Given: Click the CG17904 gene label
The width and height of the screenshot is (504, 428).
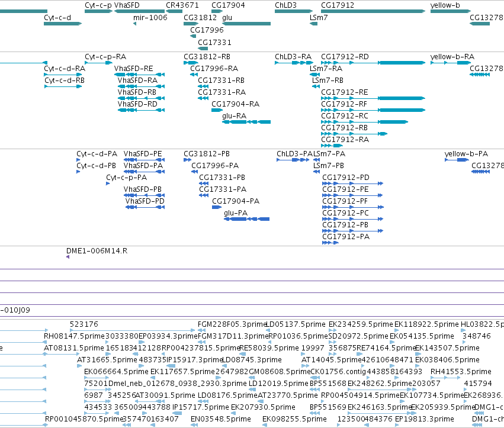Looking at the screenshot, I should tap(228, 5).
